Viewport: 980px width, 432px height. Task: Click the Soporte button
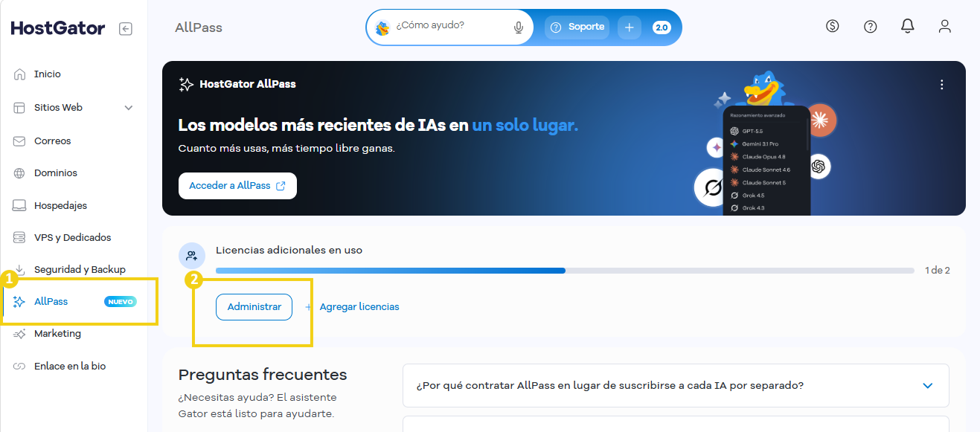click(577, 28)
